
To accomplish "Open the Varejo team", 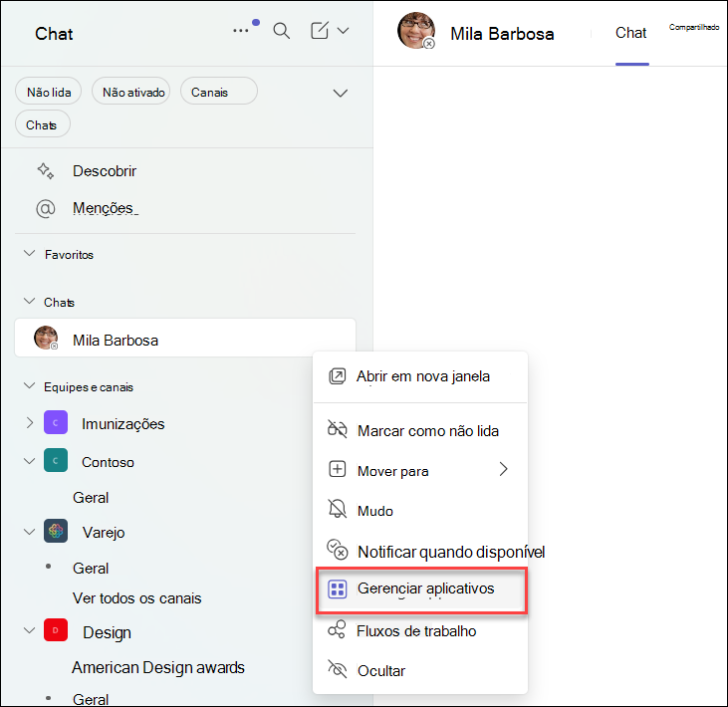I will 104,533.
